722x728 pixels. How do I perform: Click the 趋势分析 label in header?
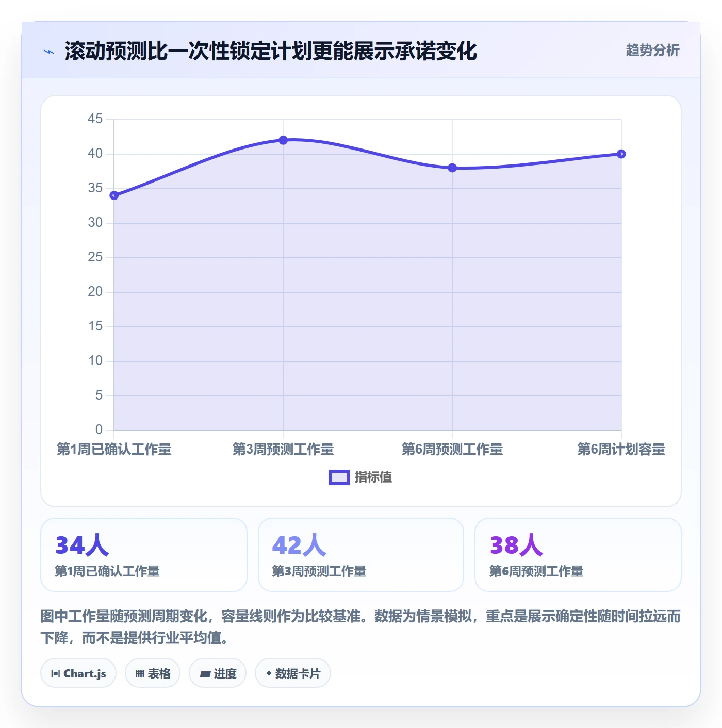tap(652, 51)
